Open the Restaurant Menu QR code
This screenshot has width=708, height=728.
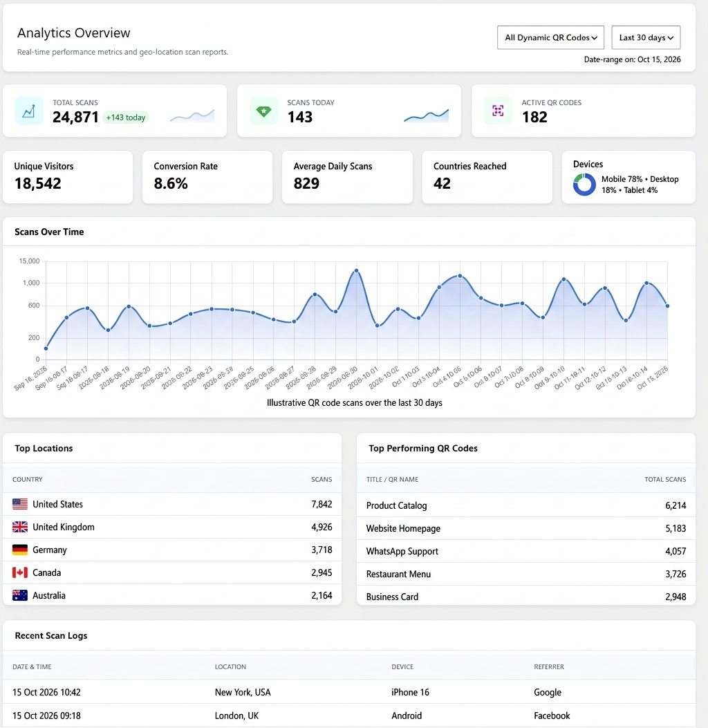(x=398, y=574)
